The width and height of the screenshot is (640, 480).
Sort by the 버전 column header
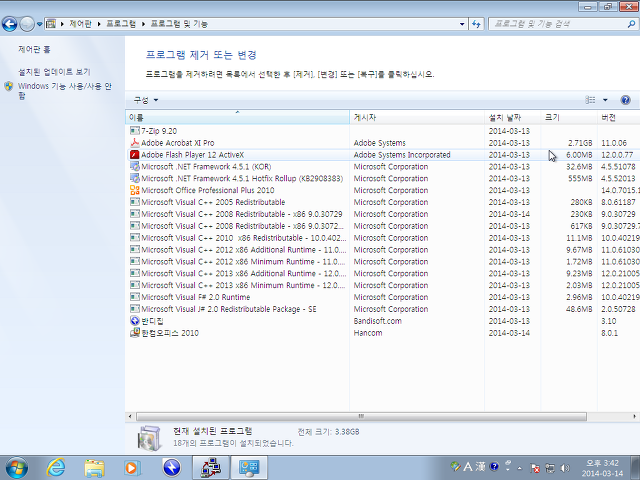(x=619, y=118)
